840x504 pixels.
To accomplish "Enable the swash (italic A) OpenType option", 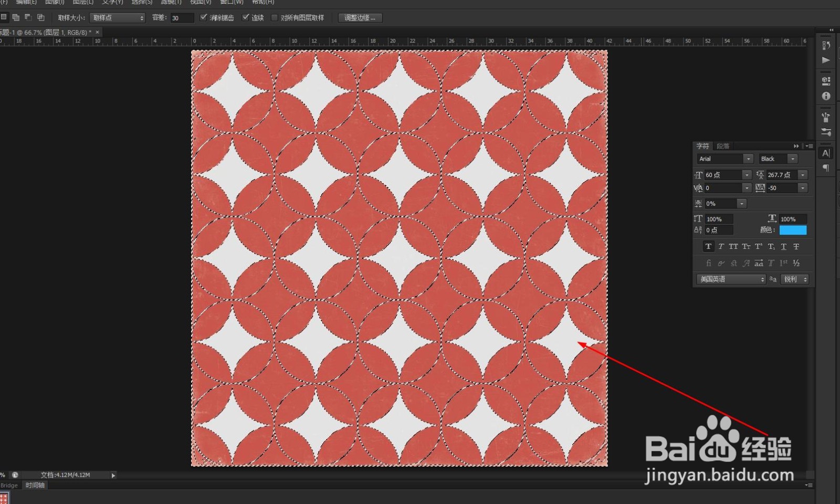I will click(x=746, y=263).
